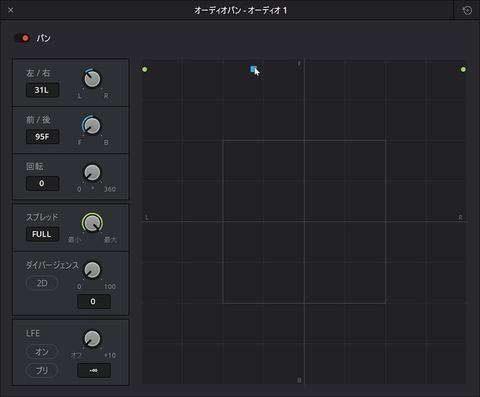Click the divergence value field showing 0

(94, 302)
